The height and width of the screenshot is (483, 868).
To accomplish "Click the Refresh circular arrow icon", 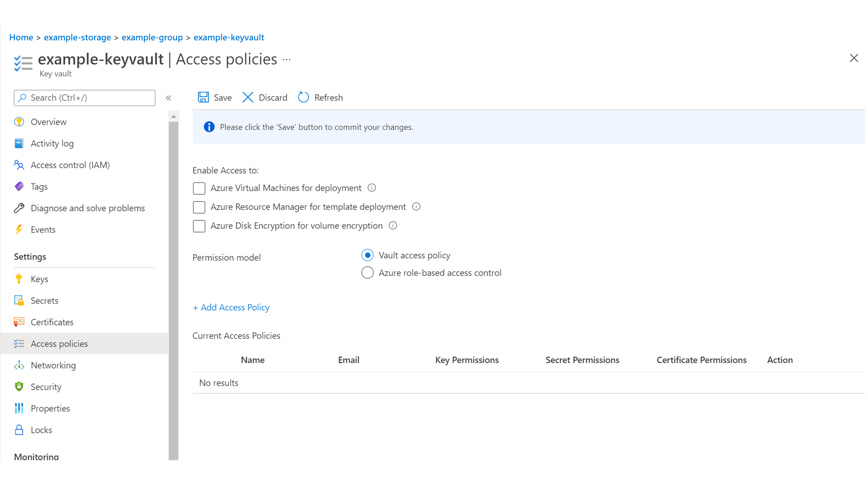I will [303, 97].
